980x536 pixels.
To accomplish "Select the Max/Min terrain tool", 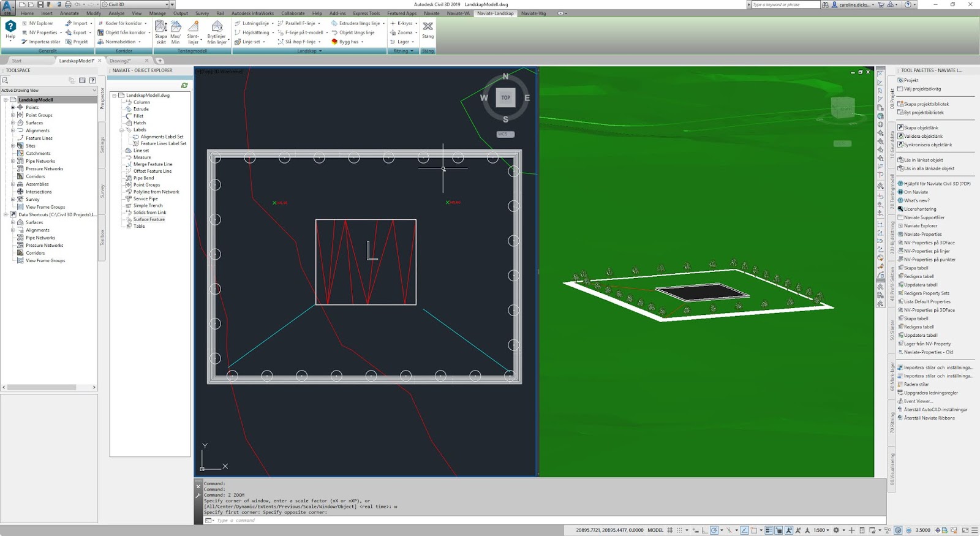I will click(x=175, y=32).
